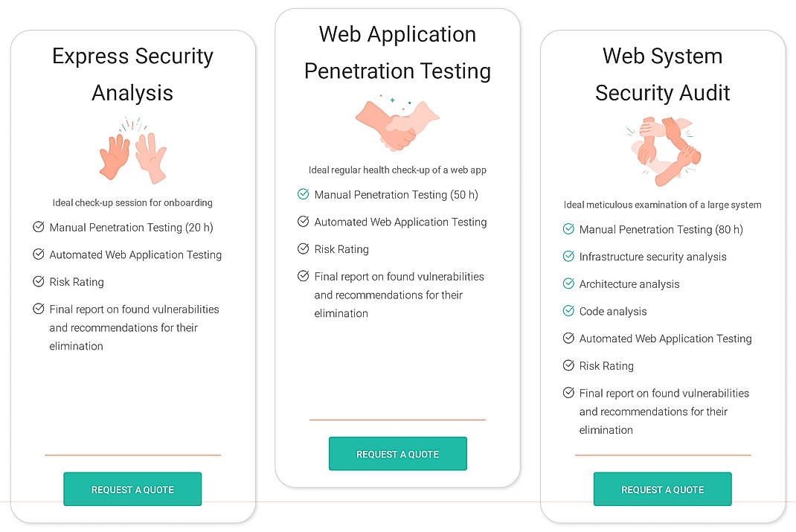Click REQUEST A QUOTE on Web Application Penetration Testing

point(397,453)
